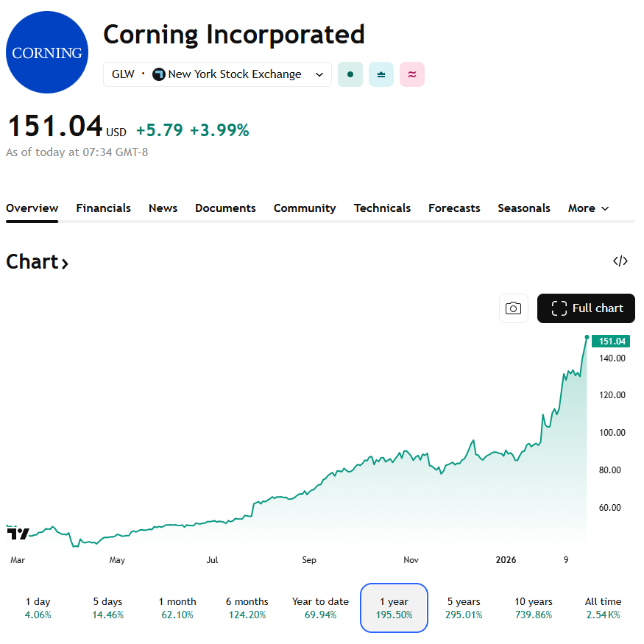
Task: Open the Seasonals tab
Action: click(524, 208)
